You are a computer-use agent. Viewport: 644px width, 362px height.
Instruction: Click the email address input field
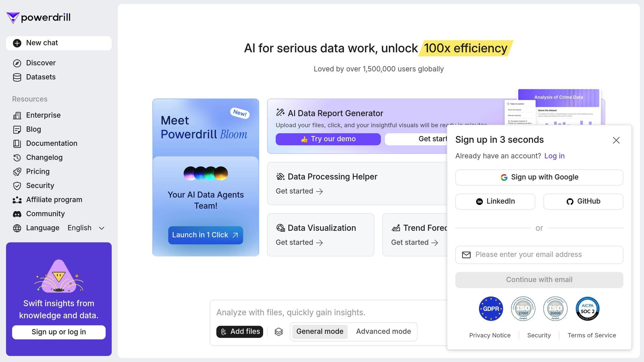tap(539, 255)
